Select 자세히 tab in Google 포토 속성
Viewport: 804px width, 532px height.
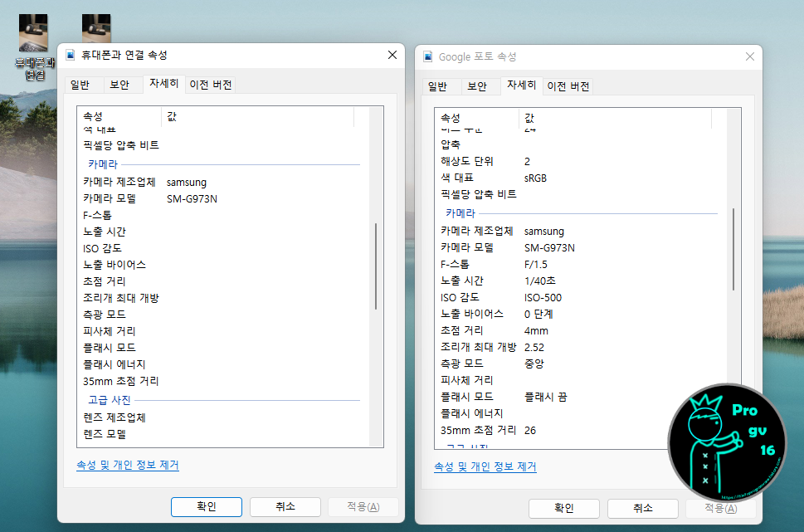[x=521, y=85]
